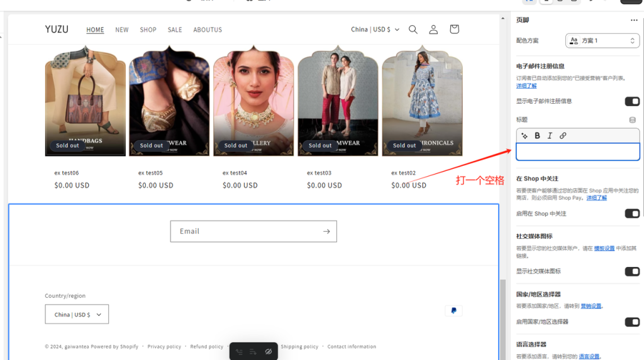This screenshot has height=360, width=644.
Task: Go to the NEW menu item
Action: click(122, 30)
